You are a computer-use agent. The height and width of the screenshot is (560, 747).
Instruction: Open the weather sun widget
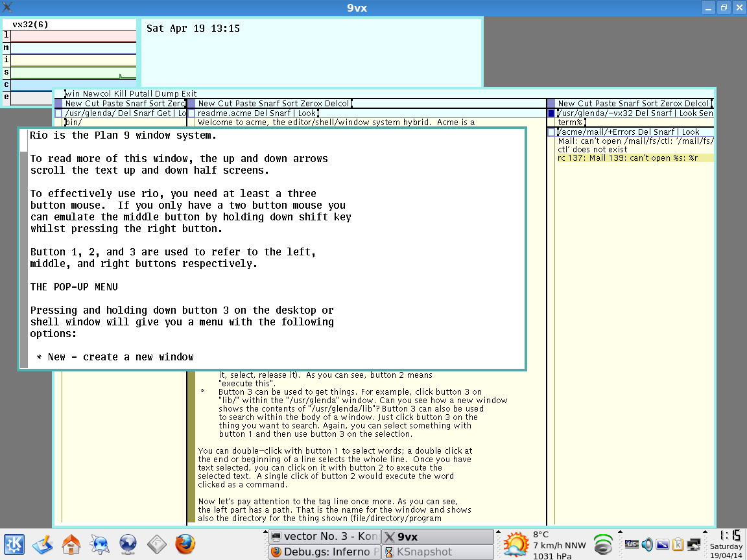pyautogui.click(x=516, y=544)
